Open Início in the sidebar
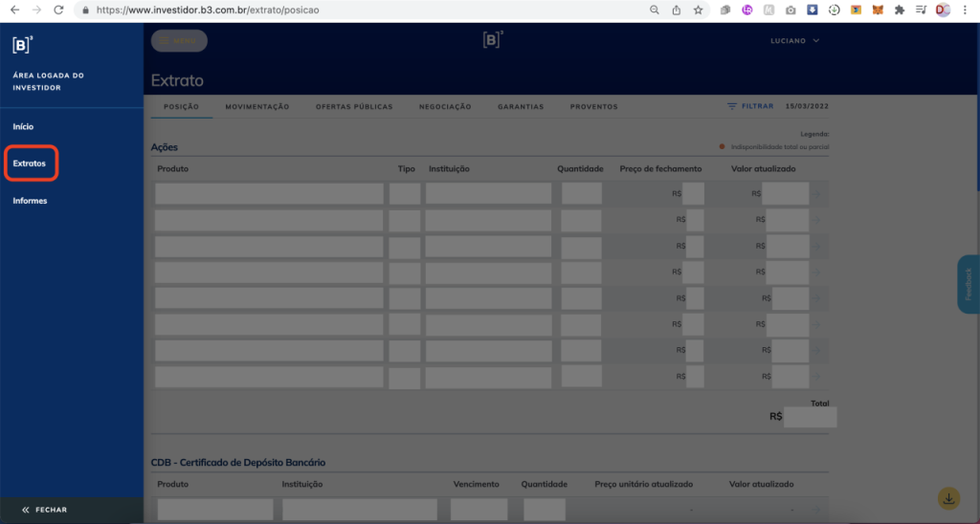 (23, 127)
